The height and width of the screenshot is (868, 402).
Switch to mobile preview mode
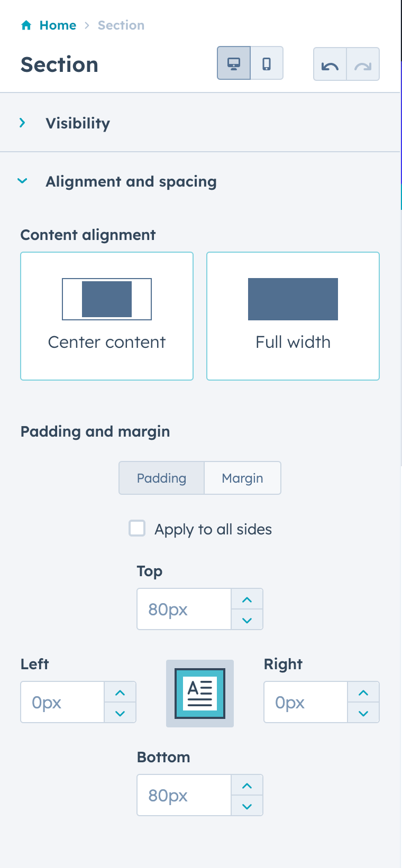pos(267,63)
